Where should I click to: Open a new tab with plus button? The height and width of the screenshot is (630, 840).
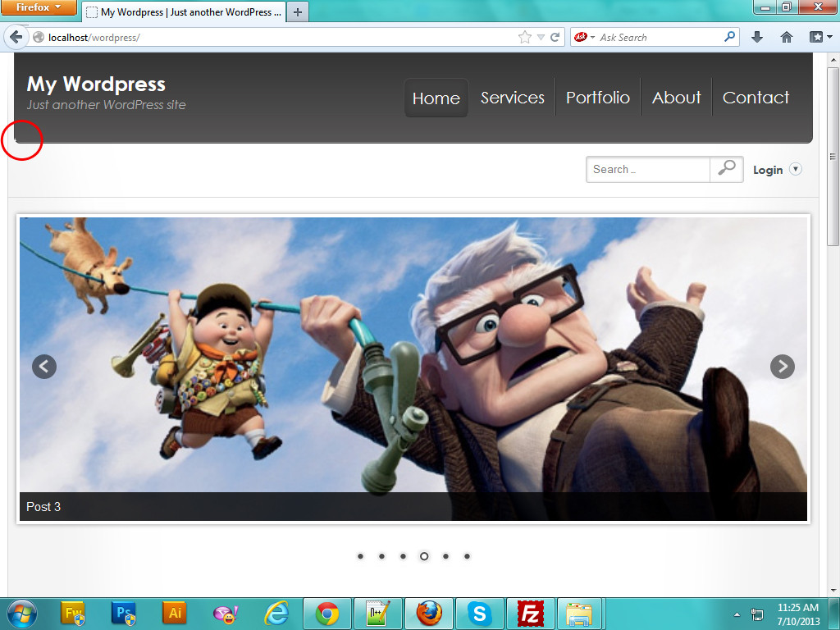pyautogui.click(x=298, y=12)
